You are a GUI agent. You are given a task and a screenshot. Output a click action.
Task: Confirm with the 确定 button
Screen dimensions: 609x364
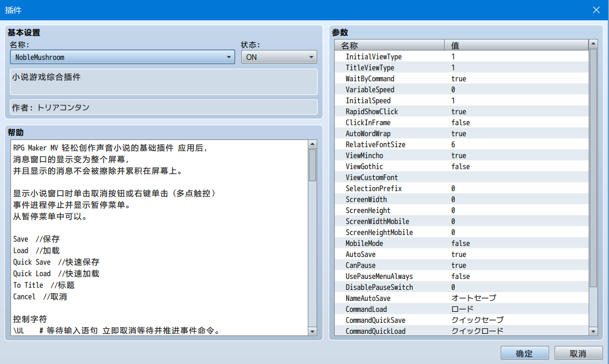pyautogui.click(x=524, y=353)
